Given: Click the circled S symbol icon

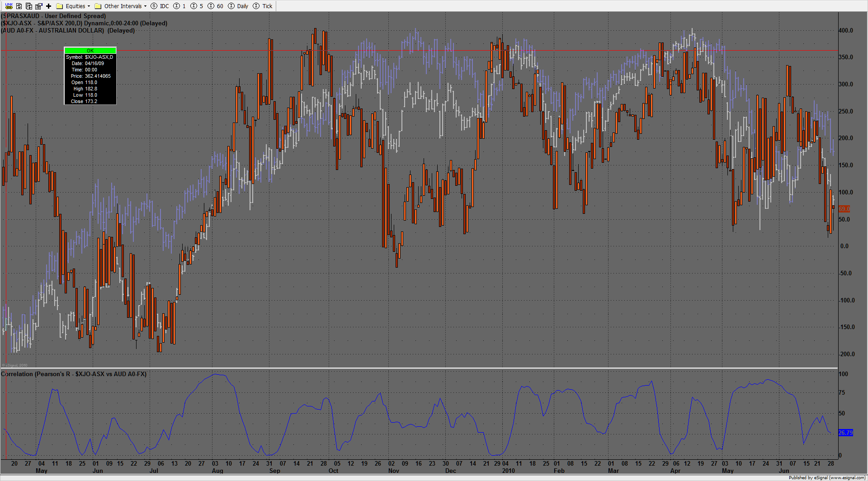Looking at the screenshot, I should pyautogui.click(x=154, y=6).
